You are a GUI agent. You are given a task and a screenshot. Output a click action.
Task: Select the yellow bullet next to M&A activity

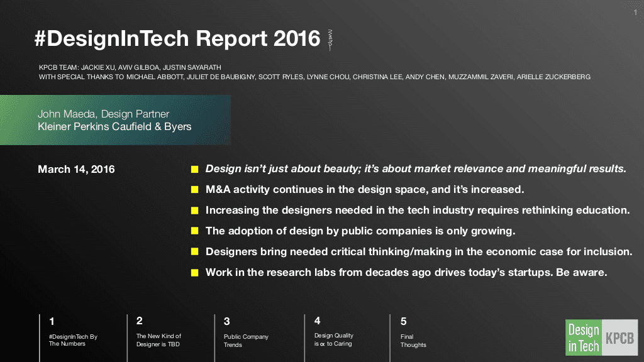click(195, 190)
